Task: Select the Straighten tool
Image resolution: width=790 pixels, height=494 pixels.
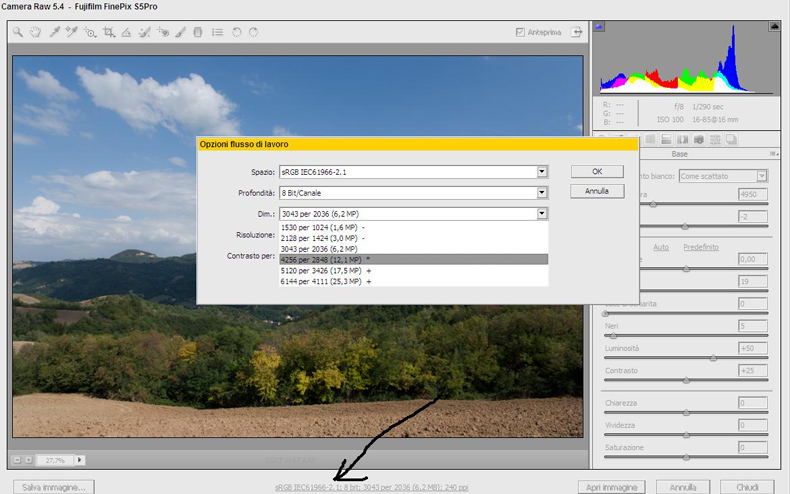Action: click(x=126, y=32)
